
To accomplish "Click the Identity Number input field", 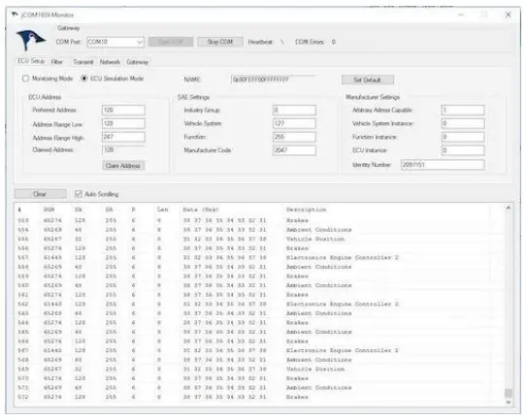I will (x=443, y=165).
